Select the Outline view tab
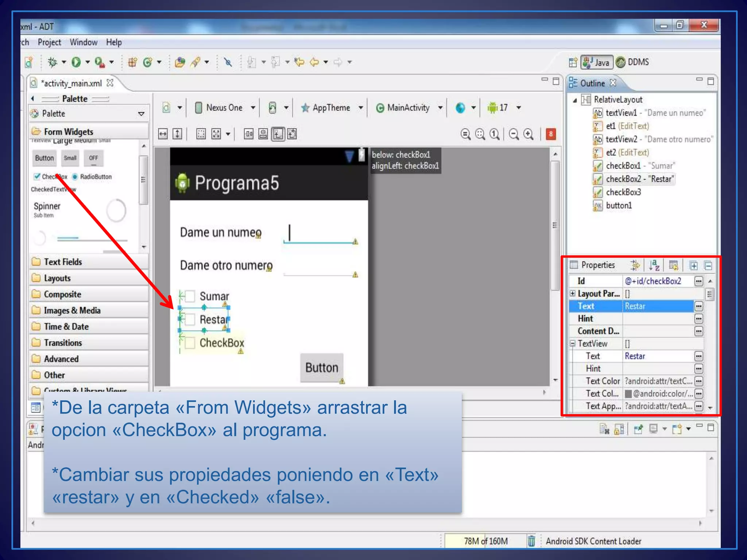747x560 pixels. [x=592, y=83]
